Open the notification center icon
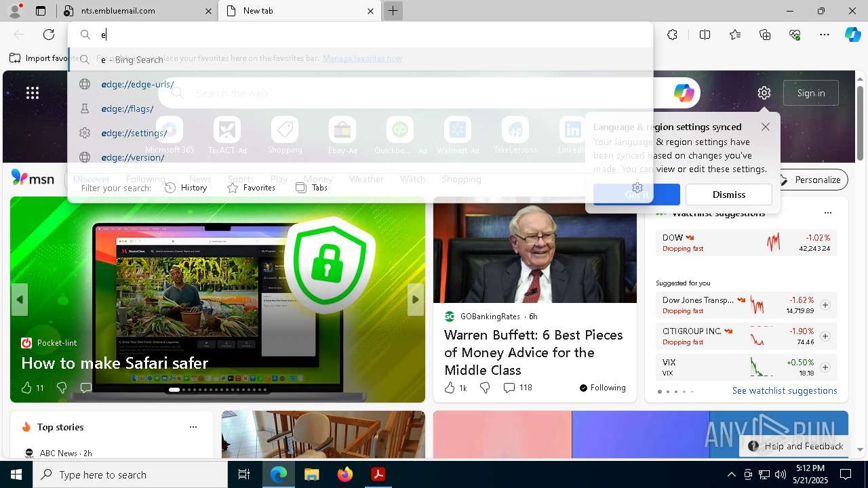This screenshot has height=488, width=868. [x=846, y=474]
